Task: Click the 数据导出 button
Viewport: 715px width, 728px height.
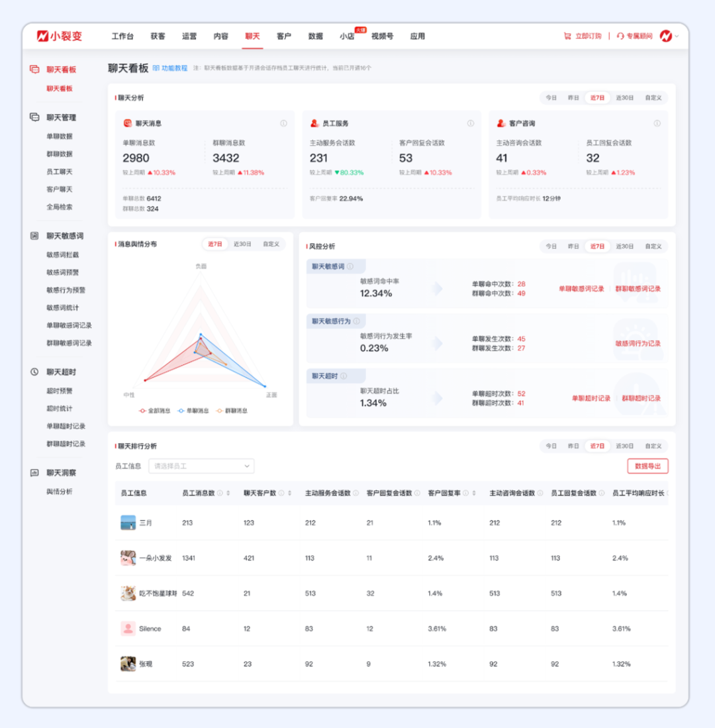Action: click(647, 466)
